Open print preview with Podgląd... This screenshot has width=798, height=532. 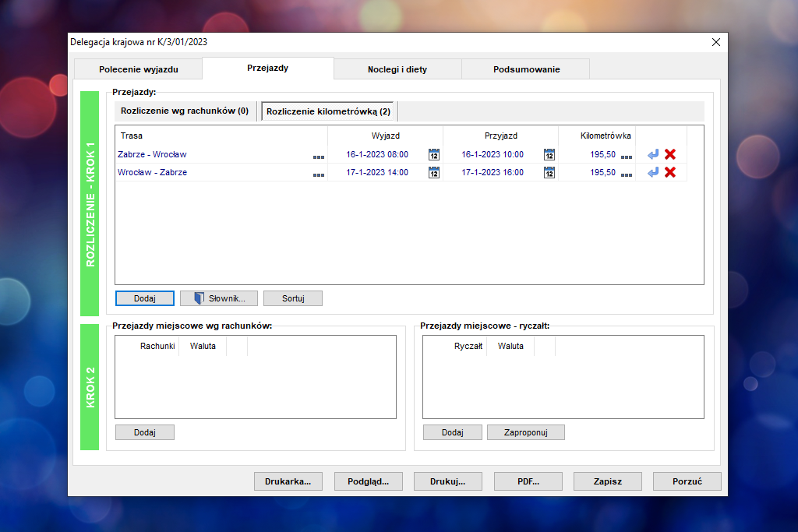pos(369,481)
